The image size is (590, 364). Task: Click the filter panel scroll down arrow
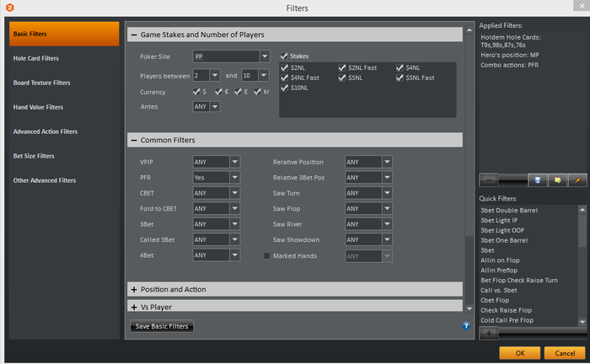469,308
